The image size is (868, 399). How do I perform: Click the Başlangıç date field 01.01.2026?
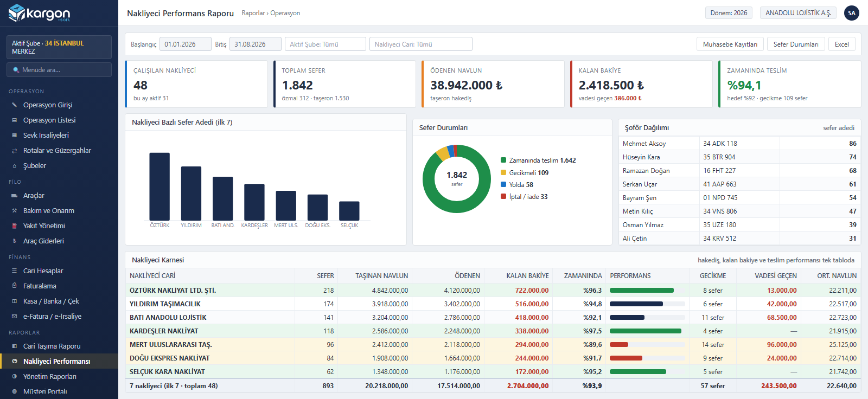click(186, 44)
